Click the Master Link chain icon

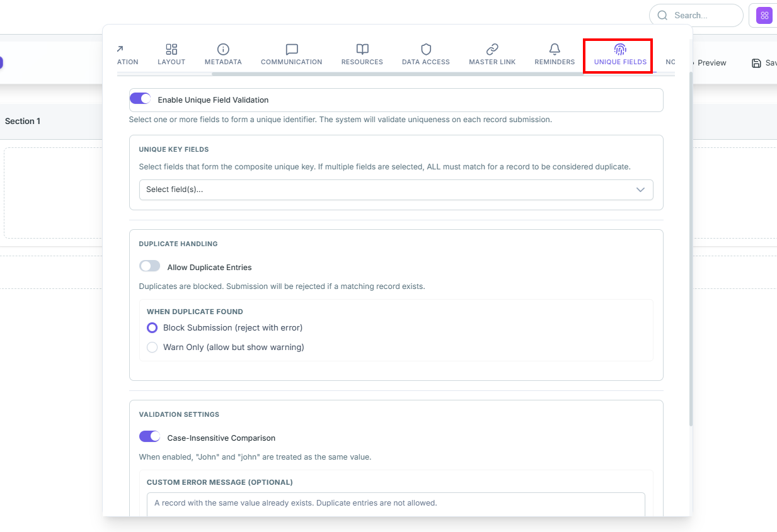(x=492, y=49)
